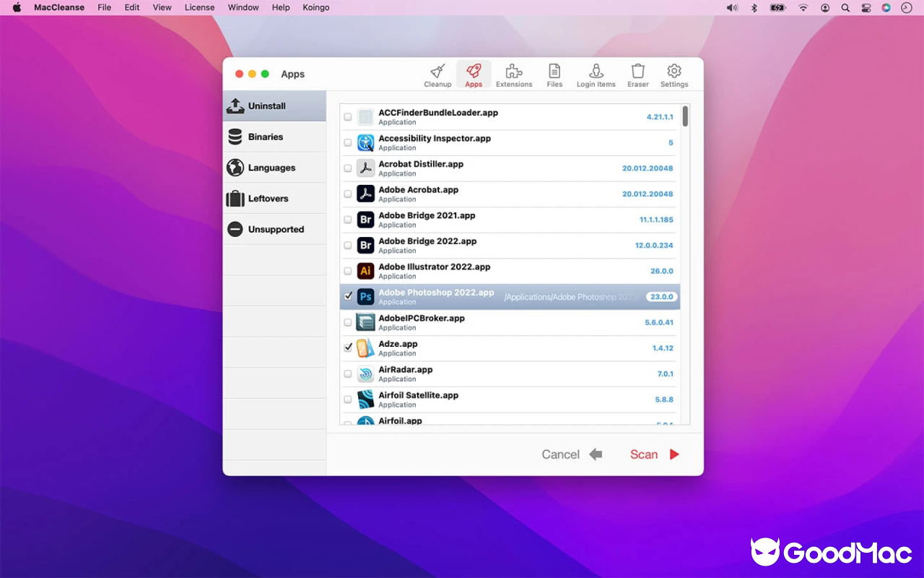Open the Eraser tool
The width and height of the screenshot is (924, 578).
pyautogui.click(x=637, y=74)
